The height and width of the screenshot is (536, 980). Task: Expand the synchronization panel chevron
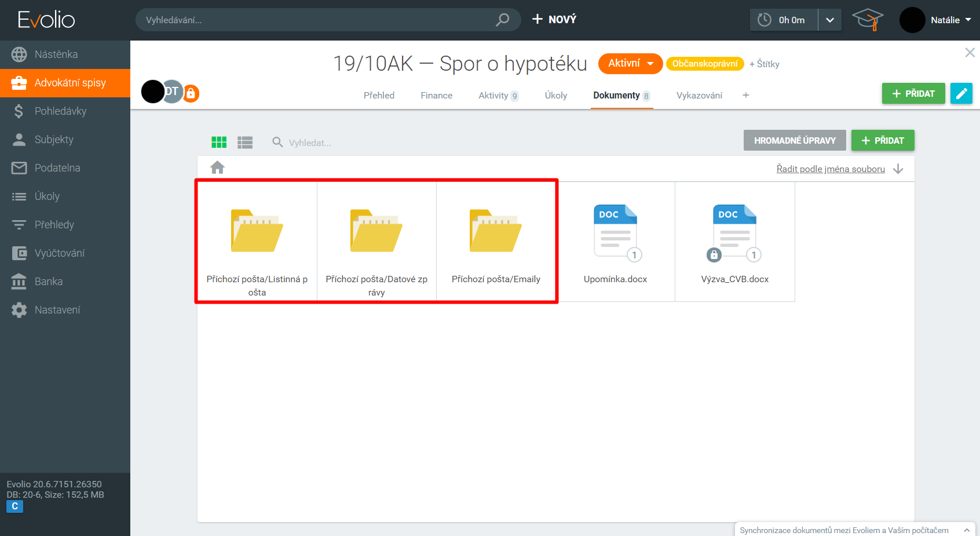pyautogui.click(x=967, y=530)
